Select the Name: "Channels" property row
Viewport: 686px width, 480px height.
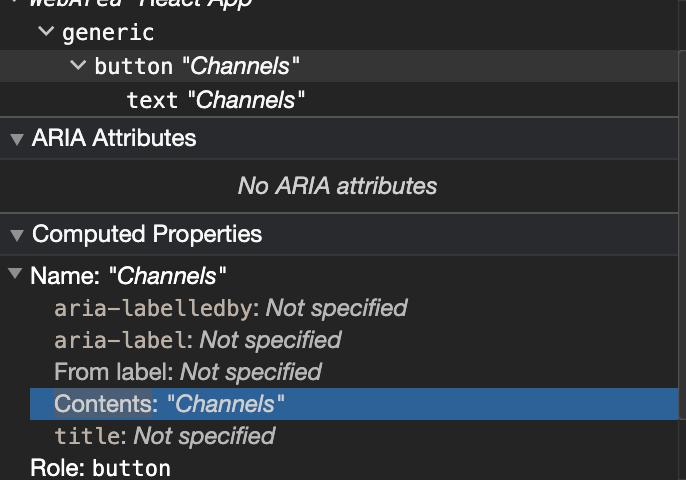pos(128,276)
